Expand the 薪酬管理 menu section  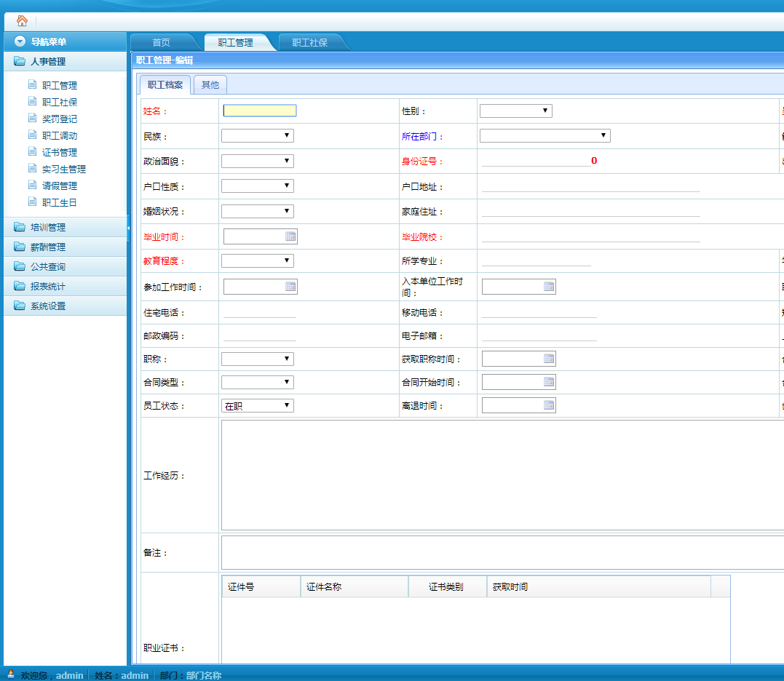48,247
